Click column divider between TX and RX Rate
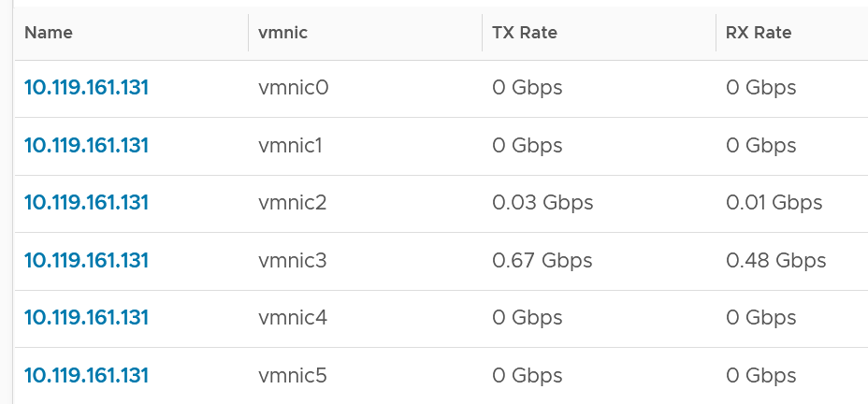Viewport: 868px width, 404px height. click(716, 33)
